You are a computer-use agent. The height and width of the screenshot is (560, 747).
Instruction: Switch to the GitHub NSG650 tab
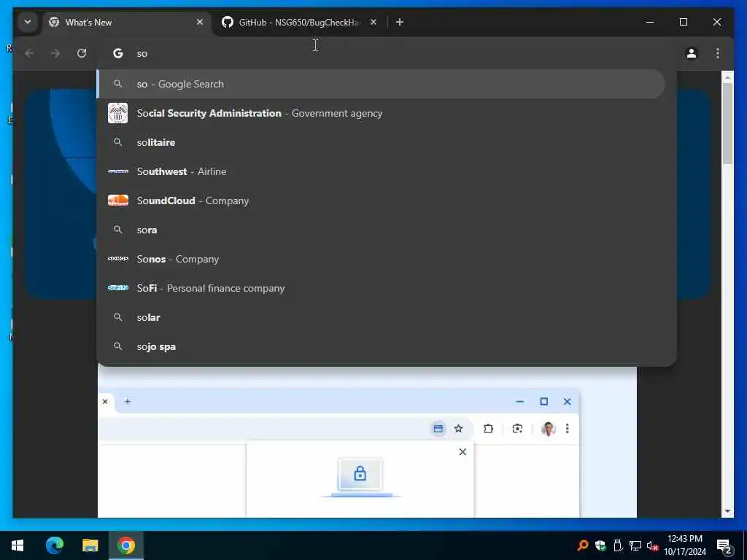point(298,23)
